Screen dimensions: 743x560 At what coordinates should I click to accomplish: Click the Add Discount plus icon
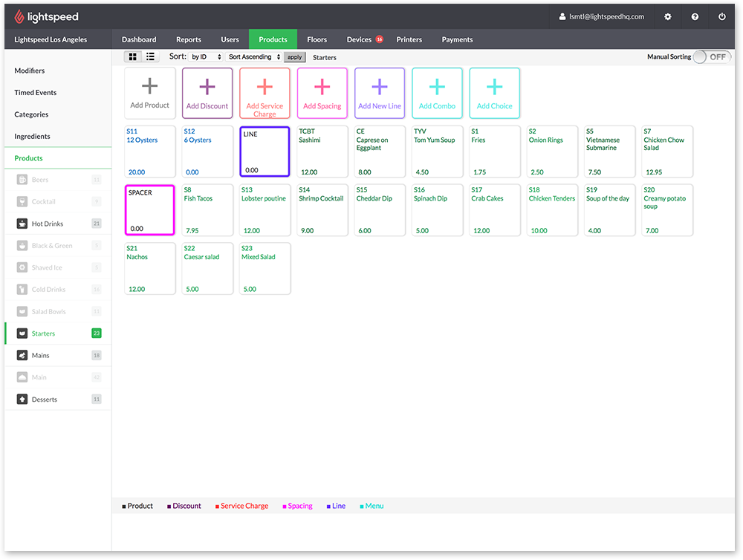(x=207, y=88)
